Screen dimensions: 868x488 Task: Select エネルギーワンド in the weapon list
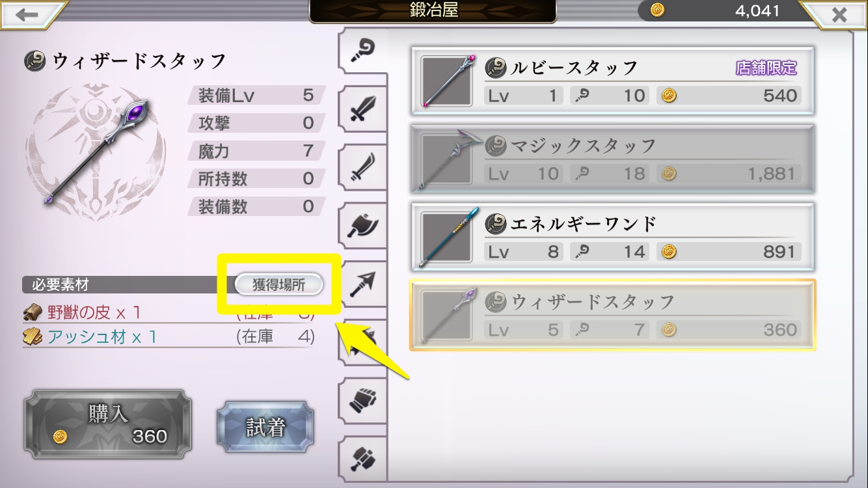[x=612, y=237]
